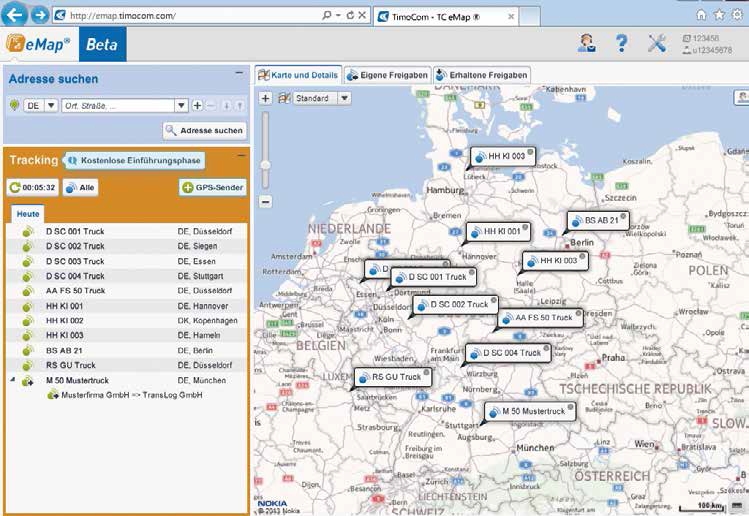Zoom out of the map with minus button

tap(266, 202)
